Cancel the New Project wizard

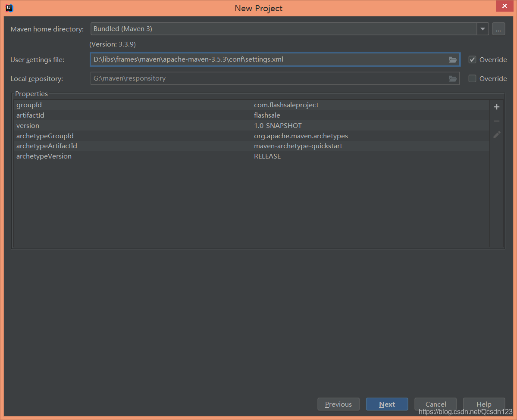coord(436,404)
